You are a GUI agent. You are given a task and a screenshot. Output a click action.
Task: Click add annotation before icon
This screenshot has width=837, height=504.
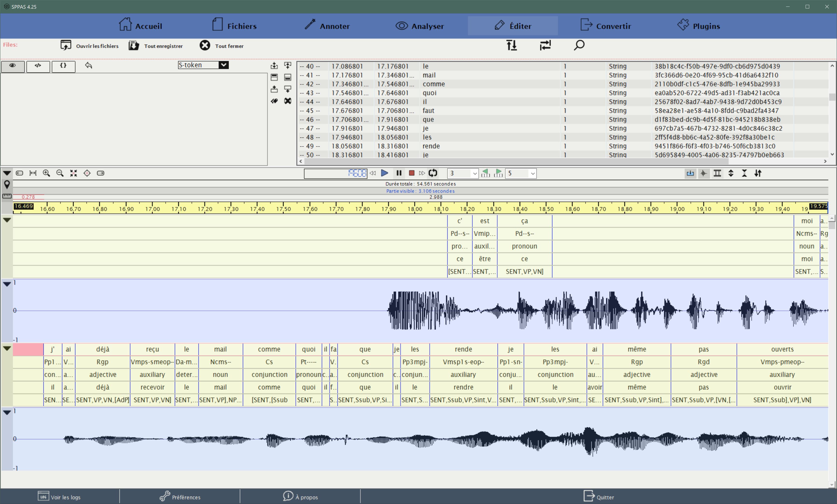(x=274, y=89)
